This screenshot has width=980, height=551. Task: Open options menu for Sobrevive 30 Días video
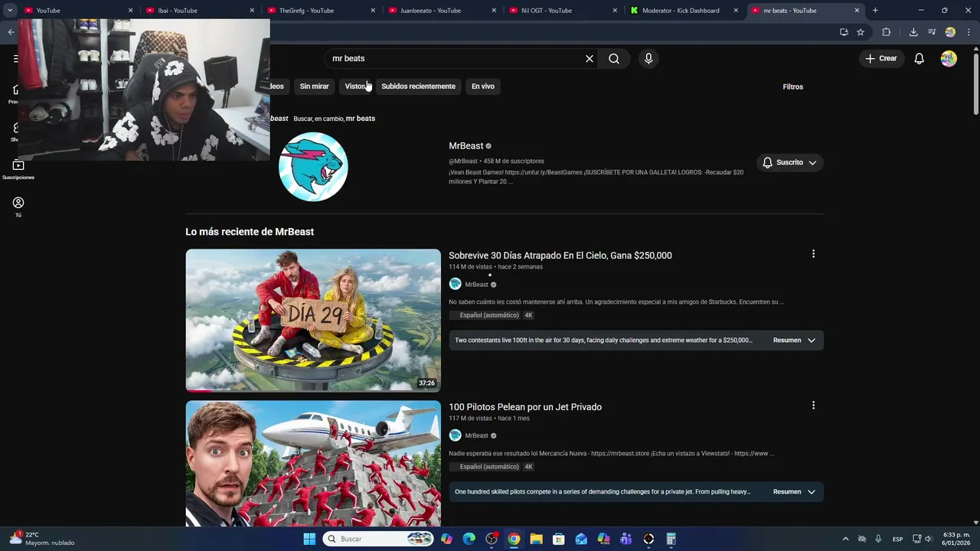[813, 254]
